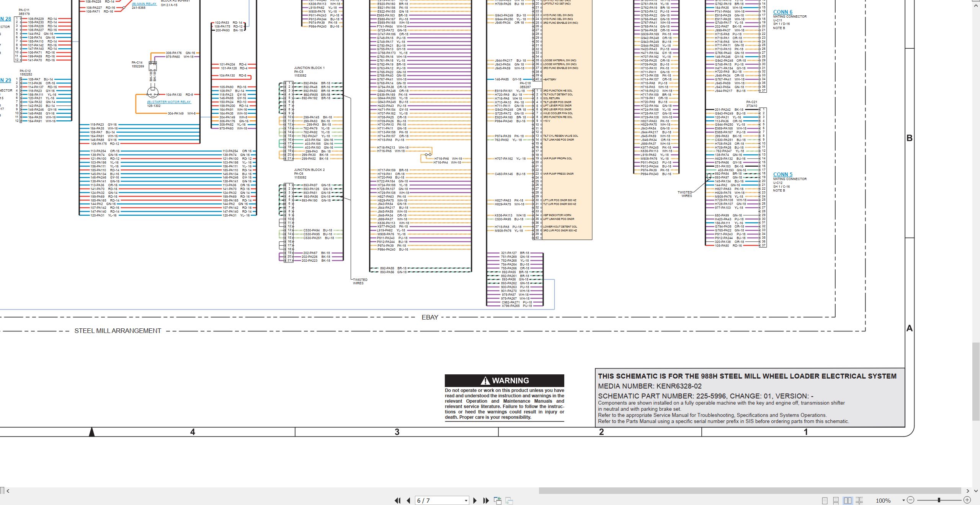
Task: Click the zoom slider handle
Action: point(939,500)
